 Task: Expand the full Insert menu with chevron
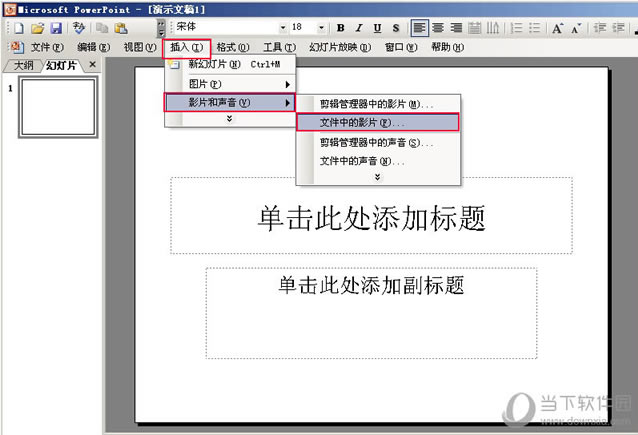229,118
